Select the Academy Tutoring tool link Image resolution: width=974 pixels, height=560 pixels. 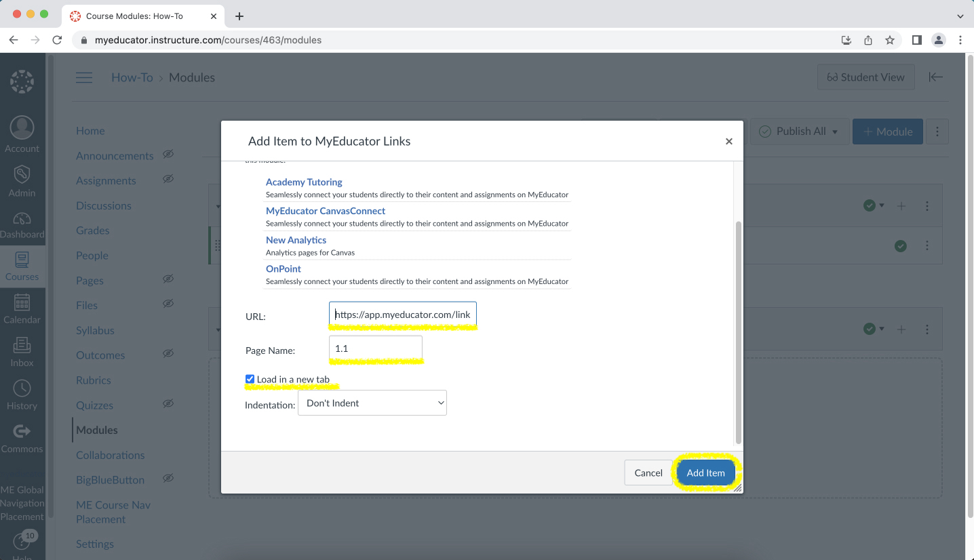[x=304, y=182]
